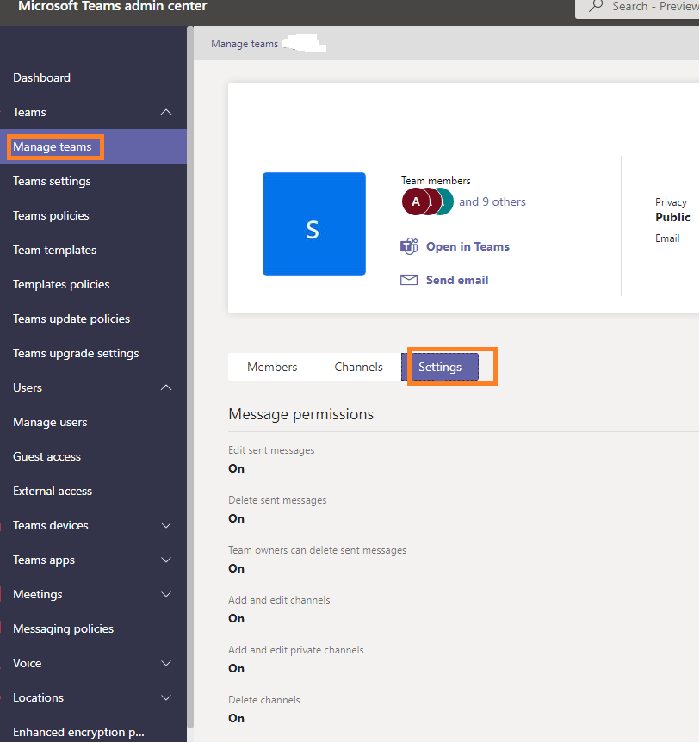Click inside the Search Preview field
The height and width of the screenshot is (743, 700).
coord(654,7)
